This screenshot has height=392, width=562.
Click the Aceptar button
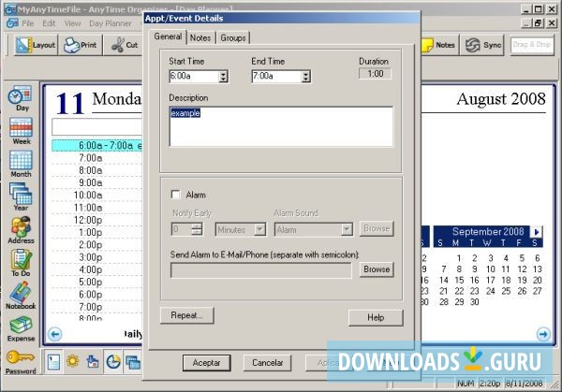coord(206,363)
